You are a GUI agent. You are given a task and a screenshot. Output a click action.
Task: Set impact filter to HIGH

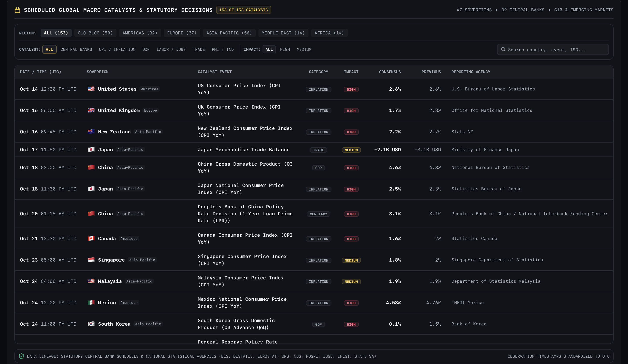[285, 49]
